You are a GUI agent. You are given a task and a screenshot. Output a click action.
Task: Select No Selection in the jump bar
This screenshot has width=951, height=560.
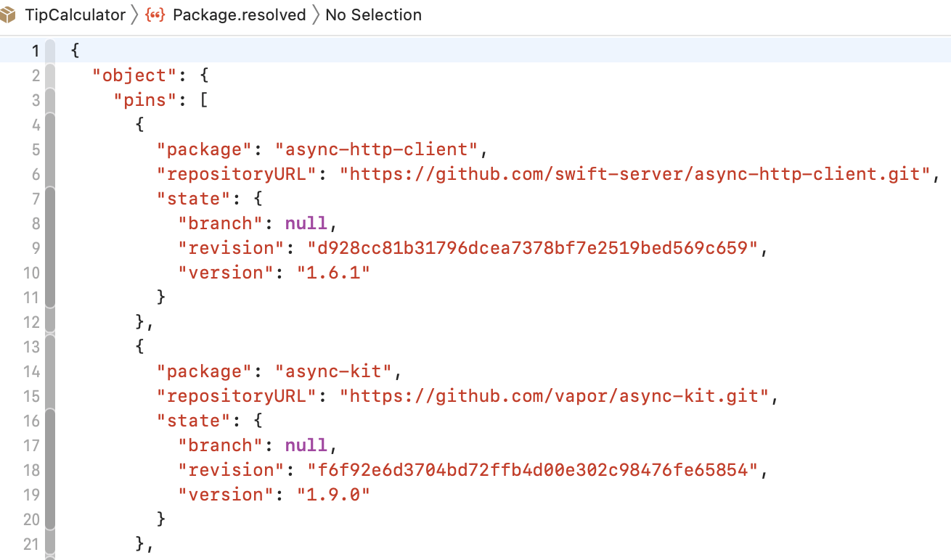pos(373,14)
